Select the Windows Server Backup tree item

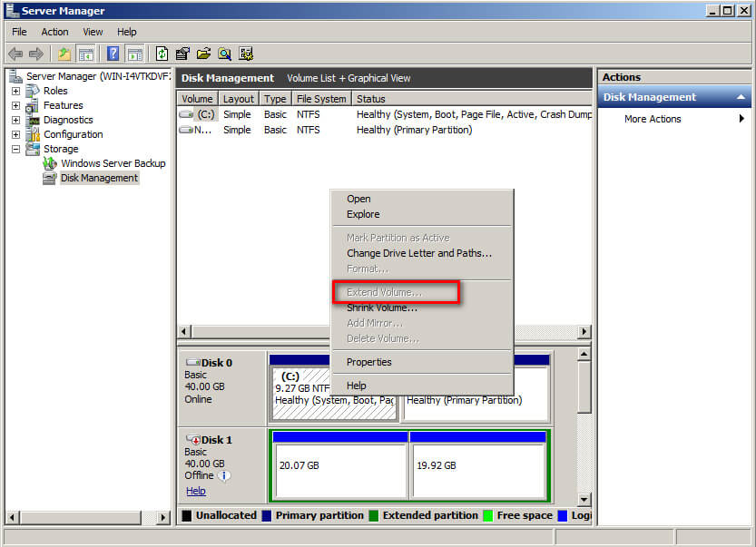pos(113,163)
